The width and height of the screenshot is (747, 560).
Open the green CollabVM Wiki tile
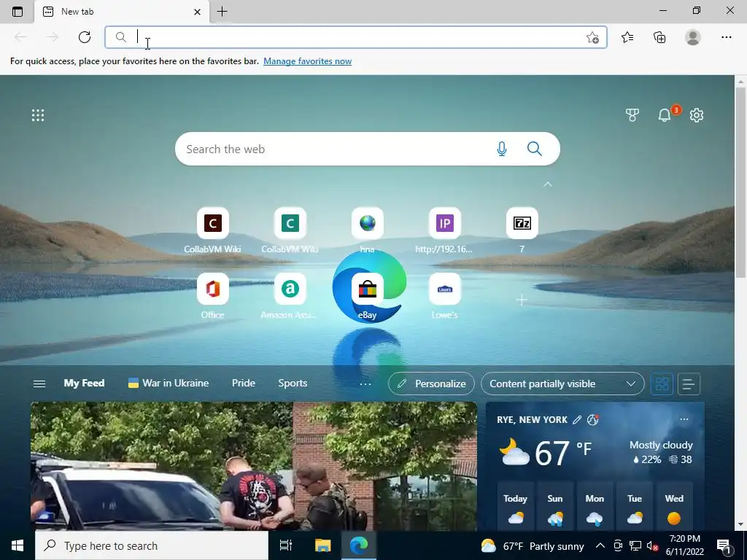(290, 223)
